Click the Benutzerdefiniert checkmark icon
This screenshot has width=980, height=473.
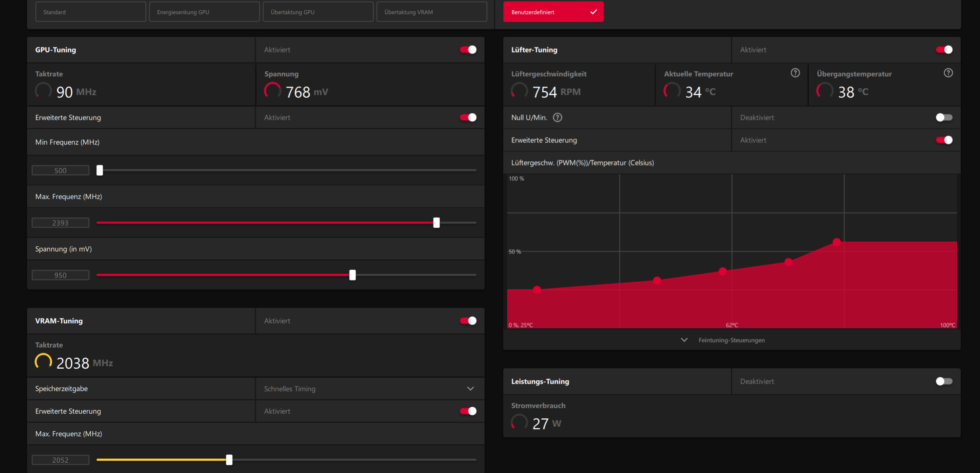click(593, 12)
